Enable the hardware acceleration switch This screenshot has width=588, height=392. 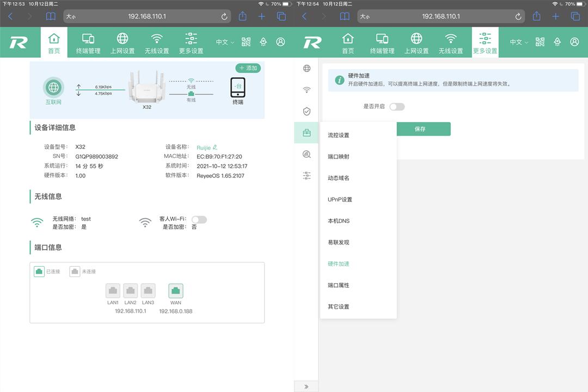[x=397, y=107]
